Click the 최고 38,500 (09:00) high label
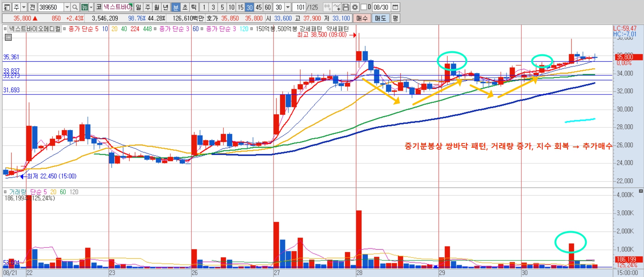Screen dimensions: 644x277 coord(322,35)
